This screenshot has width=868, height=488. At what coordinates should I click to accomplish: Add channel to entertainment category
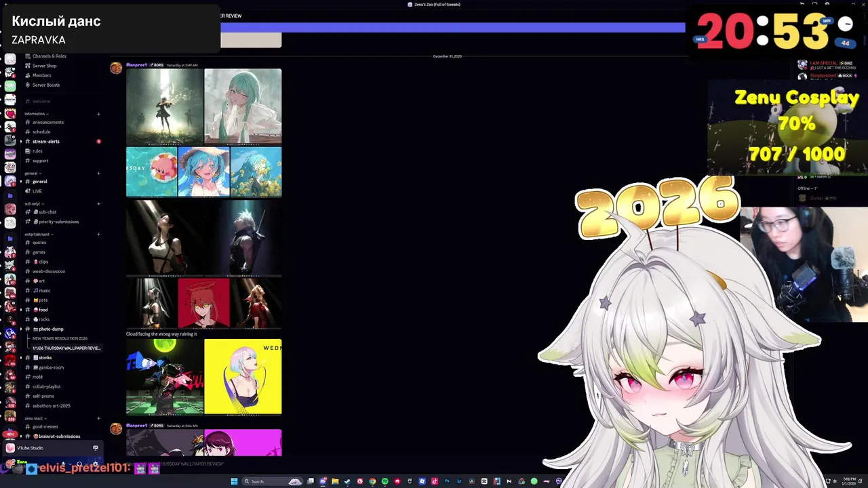coord(98,235)
